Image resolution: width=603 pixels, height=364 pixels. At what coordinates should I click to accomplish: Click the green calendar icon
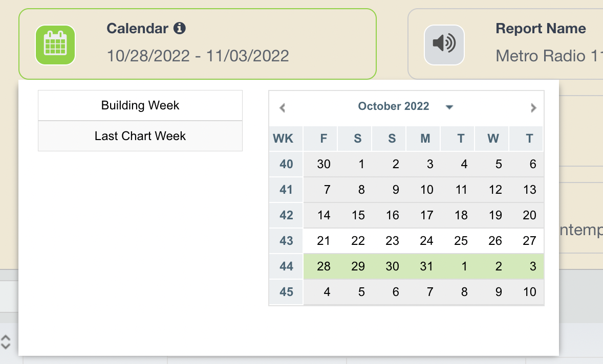point(55,45)
